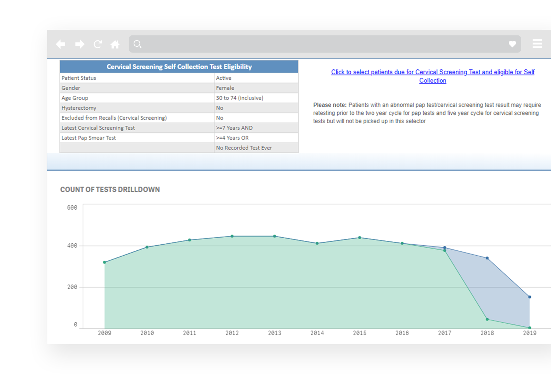
Task: Select the 'No' value in Excluded from Recalls row
Action: pos(220,118)
